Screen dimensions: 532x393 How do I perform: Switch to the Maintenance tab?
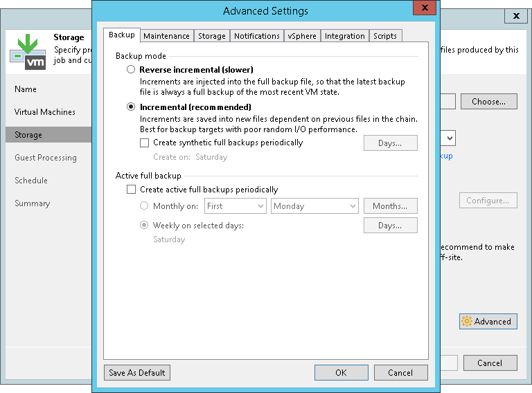166,36
